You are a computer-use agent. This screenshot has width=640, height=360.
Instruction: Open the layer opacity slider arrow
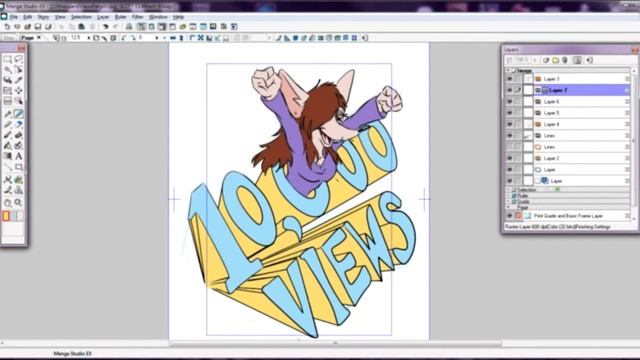pos(535,60)
